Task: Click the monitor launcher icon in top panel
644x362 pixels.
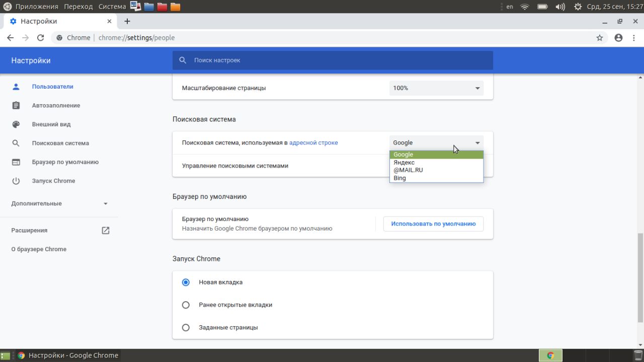Action: pos(135,6)
